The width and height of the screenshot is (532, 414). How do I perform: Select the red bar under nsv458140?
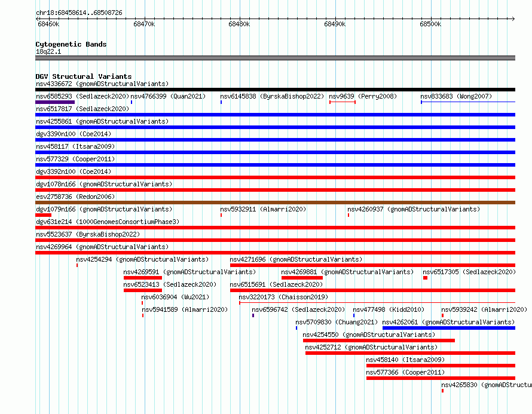[x=441, y=366]
